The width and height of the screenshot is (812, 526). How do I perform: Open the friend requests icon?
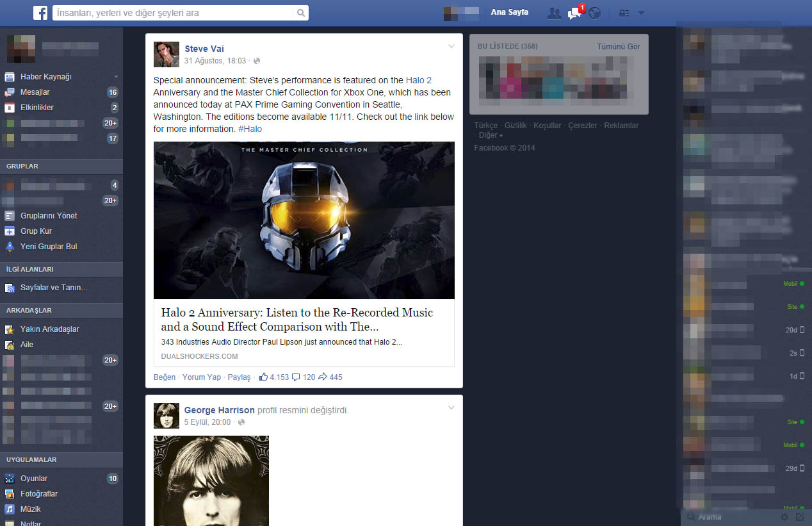[554, 13]
